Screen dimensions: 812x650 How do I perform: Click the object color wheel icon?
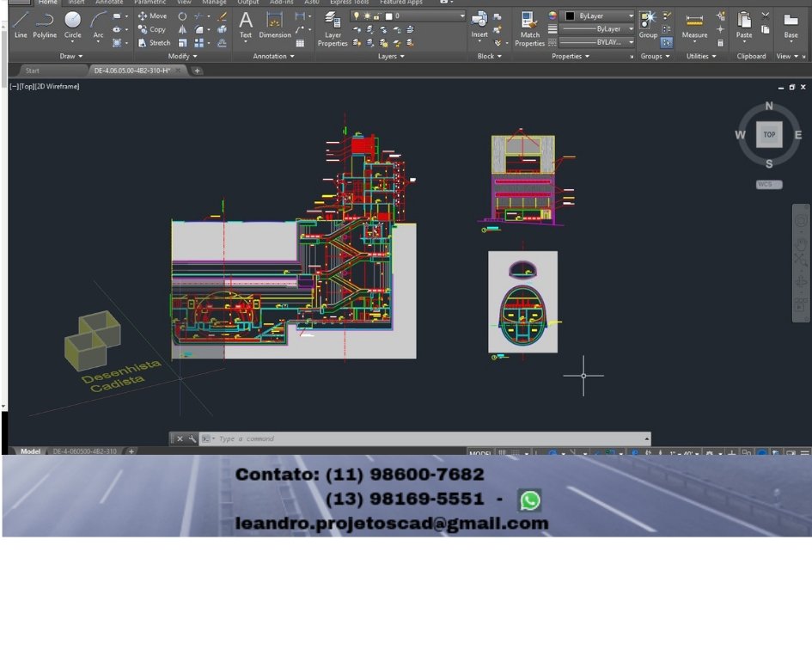553,16
